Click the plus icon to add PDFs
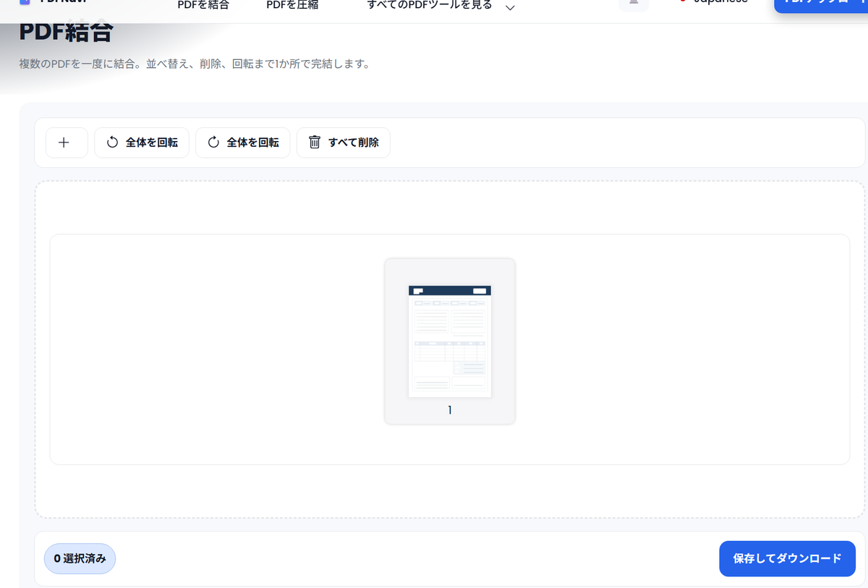Image resolution: width=868 pixels, height=588 pixels. click(x=67, y=142)
